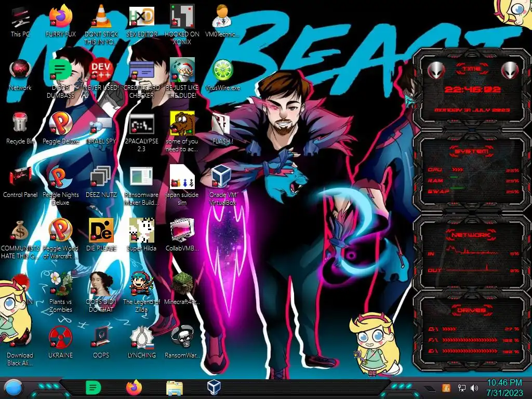The height and width of the screenshot is (399, 532).
Task: Click the network IN traffic graph
Action: tap(473, 250)
